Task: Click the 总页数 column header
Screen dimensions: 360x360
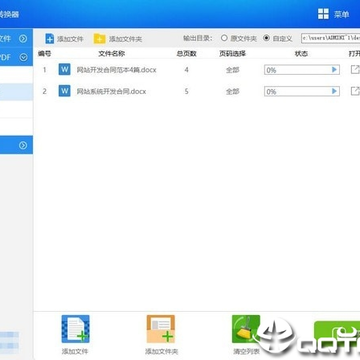Action: tap(186, 54)
